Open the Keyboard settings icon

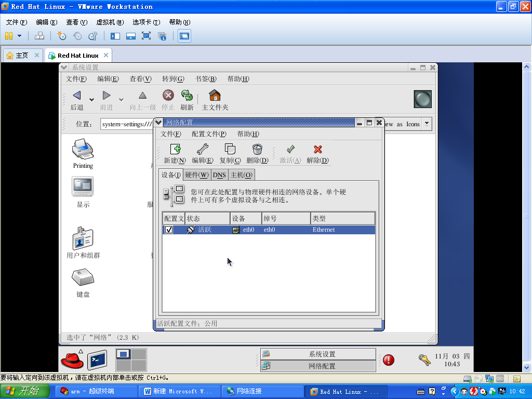tap(83, 277)
